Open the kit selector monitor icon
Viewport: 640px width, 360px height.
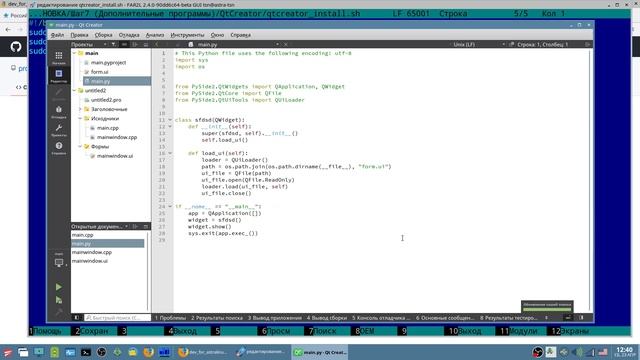pyautogui.click(x=59, y=263)
